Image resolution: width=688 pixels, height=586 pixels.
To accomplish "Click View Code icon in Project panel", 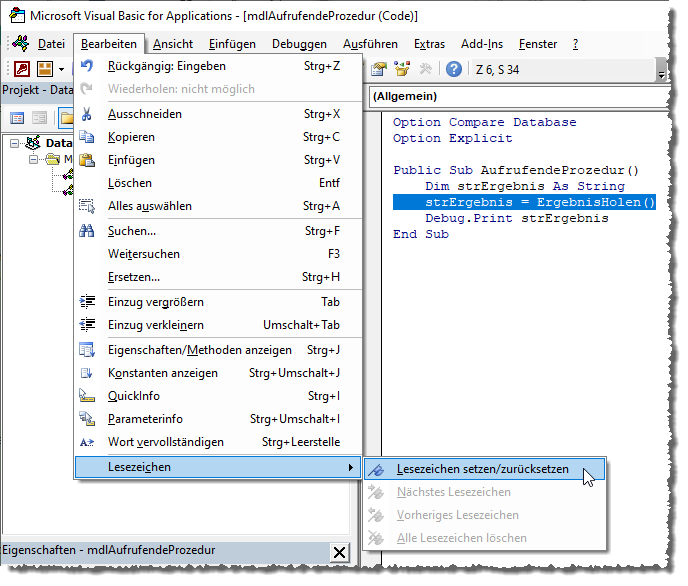I will pos(17,117).
